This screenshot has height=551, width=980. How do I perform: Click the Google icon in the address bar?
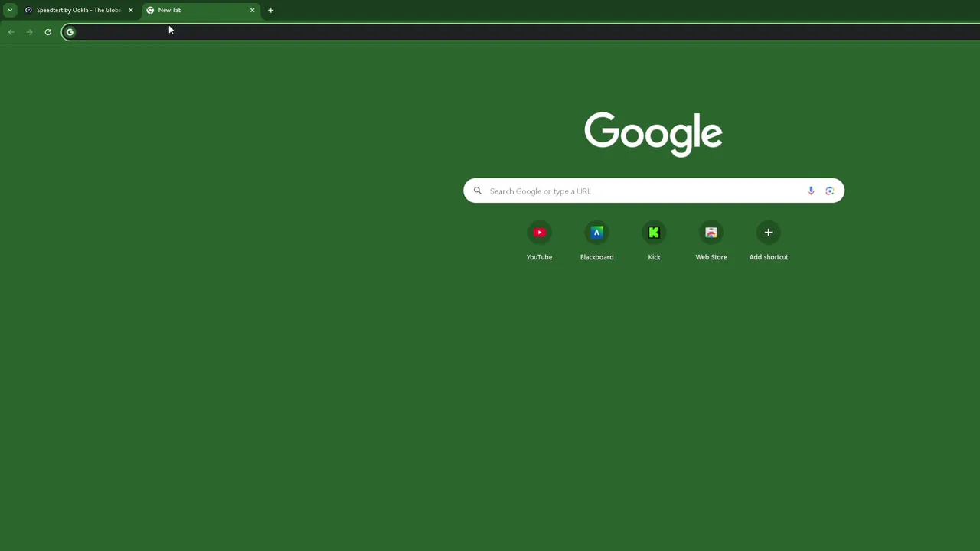click(x=70, y=32)
